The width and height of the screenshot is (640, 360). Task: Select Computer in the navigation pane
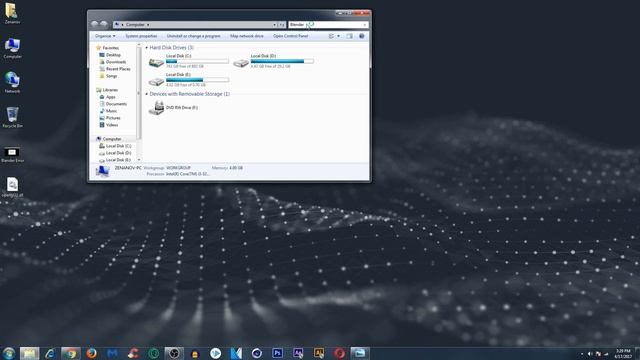[109, 139]
